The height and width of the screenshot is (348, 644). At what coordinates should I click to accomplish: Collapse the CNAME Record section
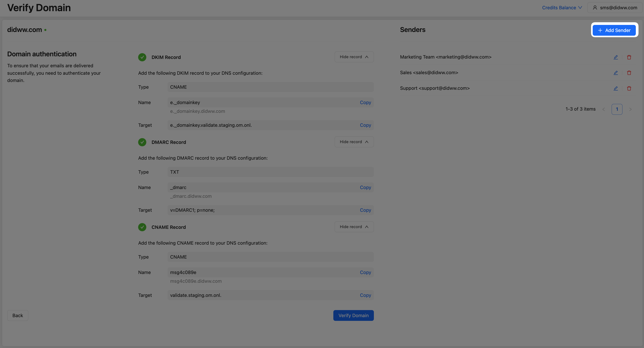(354, 227)
